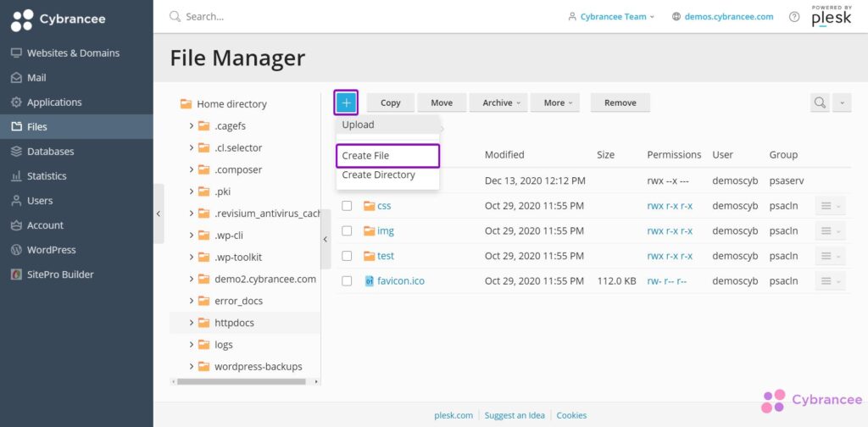The width and height of the screenshot is (868, 427).
Task: Click the Account icon in sidebar
Action: click(x=16, y=225)
